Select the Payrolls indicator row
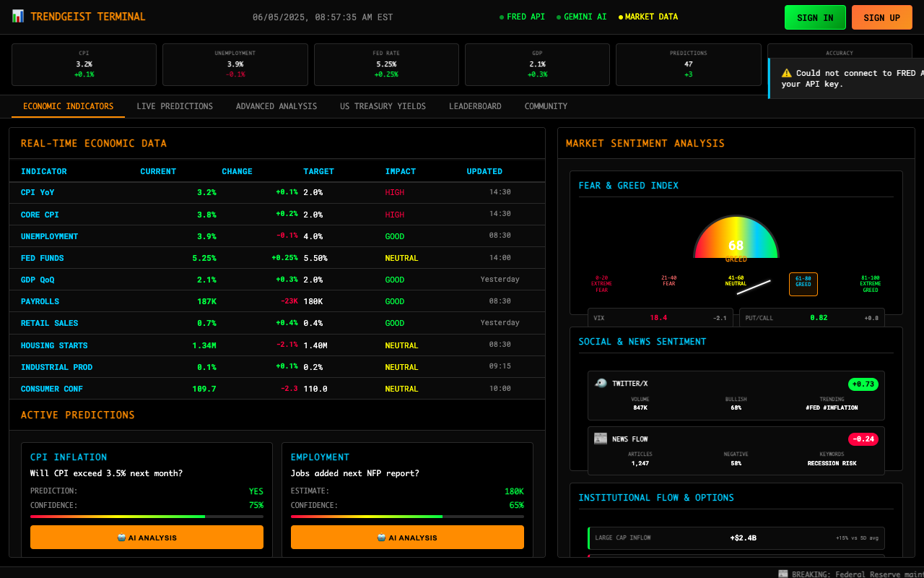This screenshot has width=924, height=578. point(277,301)
